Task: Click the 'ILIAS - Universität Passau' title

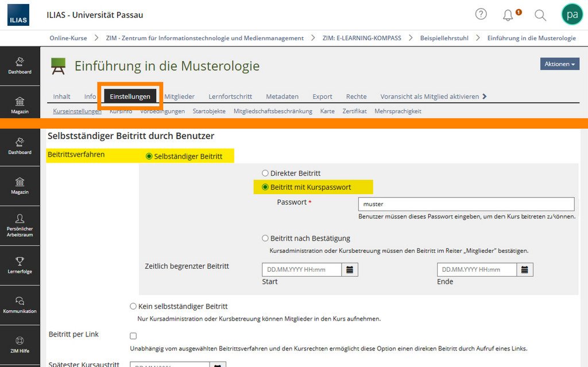Action: (95, 15)
